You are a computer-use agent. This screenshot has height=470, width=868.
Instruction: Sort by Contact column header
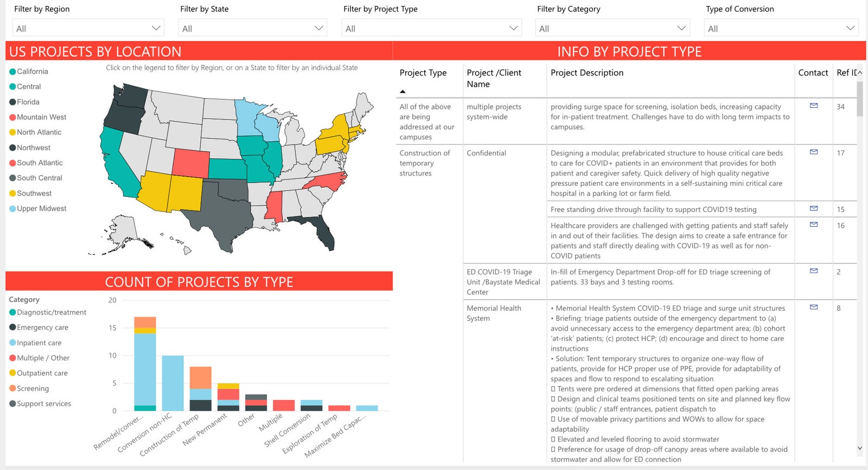click(813, 73)
